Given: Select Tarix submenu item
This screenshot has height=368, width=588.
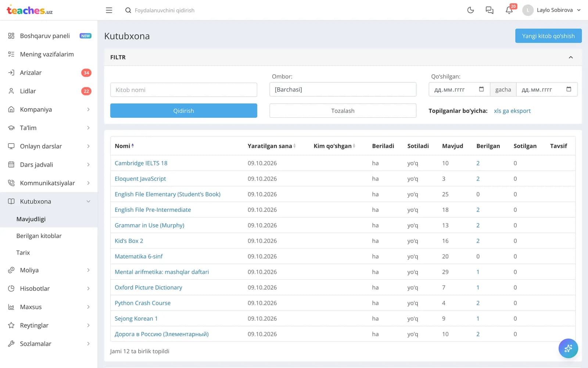Looking at the screenshot, I should (23, 253).
